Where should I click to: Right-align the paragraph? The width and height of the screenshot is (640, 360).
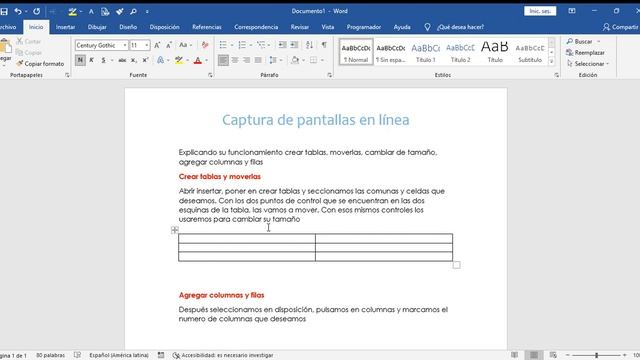246,60
